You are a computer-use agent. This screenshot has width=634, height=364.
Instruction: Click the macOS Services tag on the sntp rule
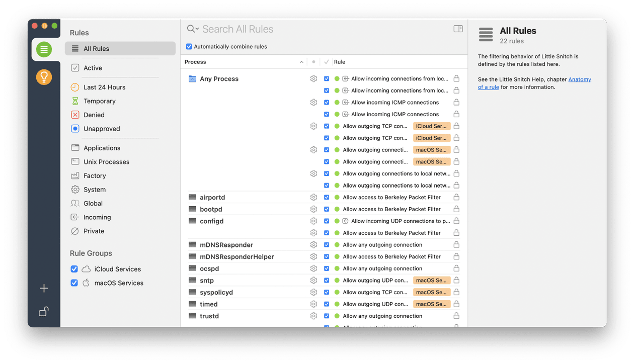pos(432,281)
